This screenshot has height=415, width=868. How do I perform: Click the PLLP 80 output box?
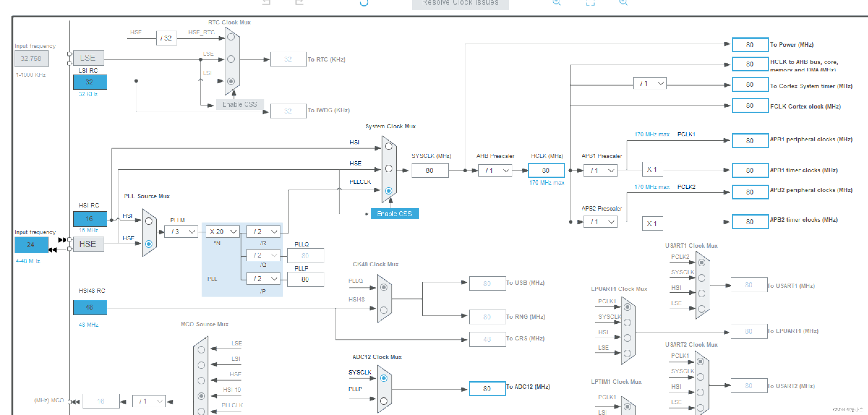coord(306,279)
